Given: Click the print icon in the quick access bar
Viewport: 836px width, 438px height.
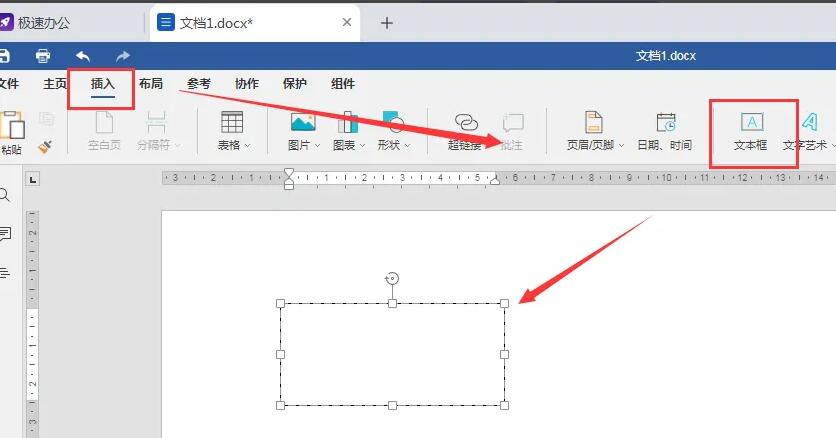Looking at the screenshot, I should tap(43, 56).
